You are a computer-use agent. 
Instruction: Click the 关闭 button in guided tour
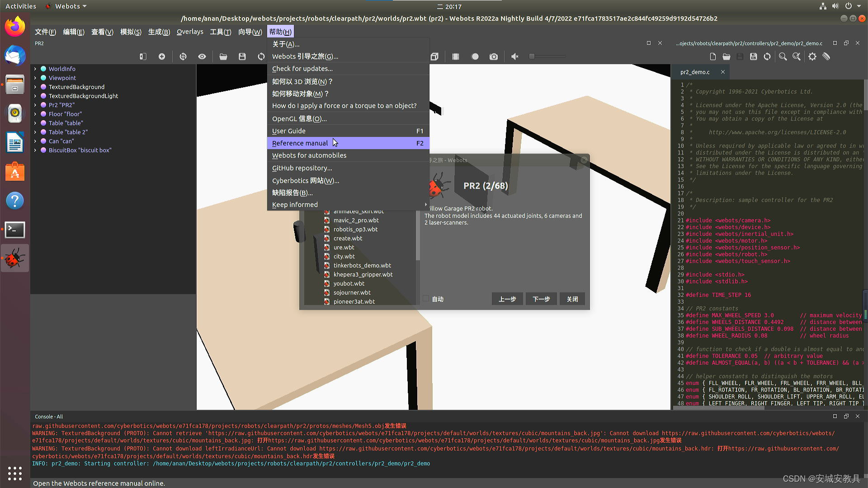pos(572,299)
